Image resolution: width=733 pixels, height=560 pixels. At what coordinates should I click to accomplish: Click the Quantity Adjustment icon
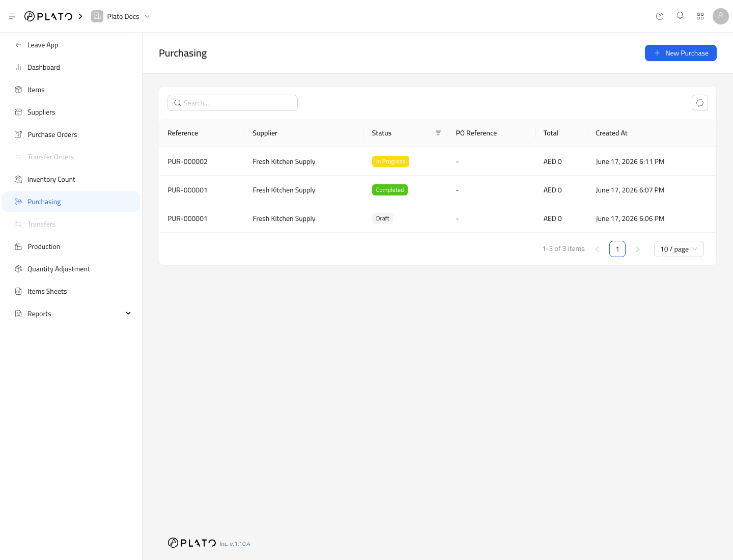click(18, 269)
